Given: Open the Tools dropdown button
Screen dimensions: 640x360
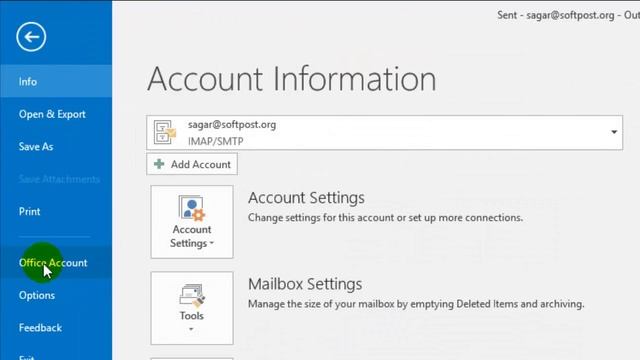Looking at the screenshot, I should click(x=192, y=308).
